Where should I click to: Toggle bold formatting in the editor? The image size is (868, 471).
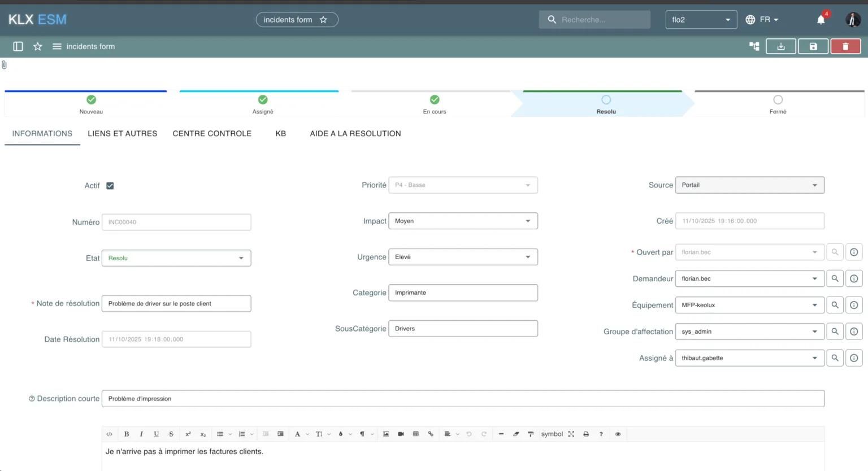pyautogui.click(x=127, y=434)
